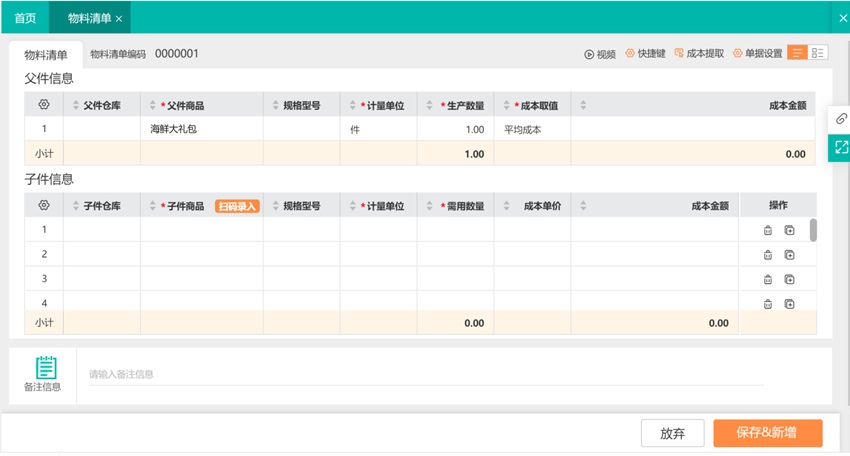Screen dimensions: 850x456
Task: Click the 视频 play icon
Action: coord(590,54)
